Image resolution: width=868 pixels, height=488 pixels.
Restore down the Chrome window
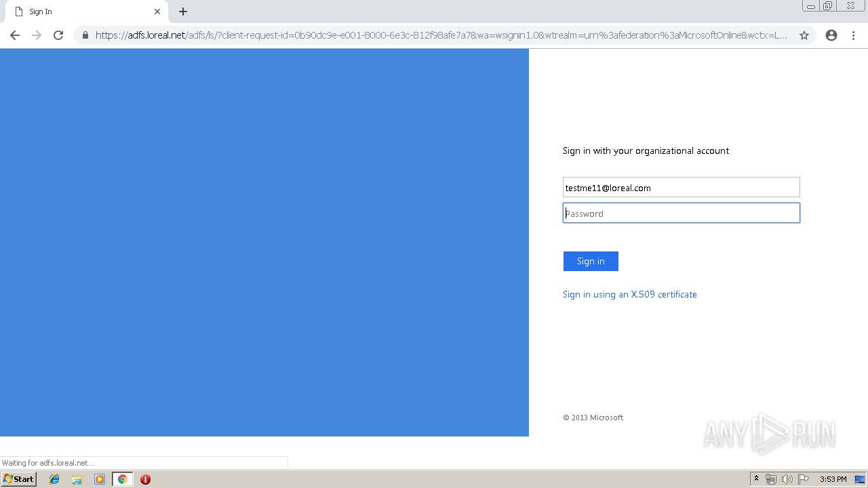[x=828, y=6]
